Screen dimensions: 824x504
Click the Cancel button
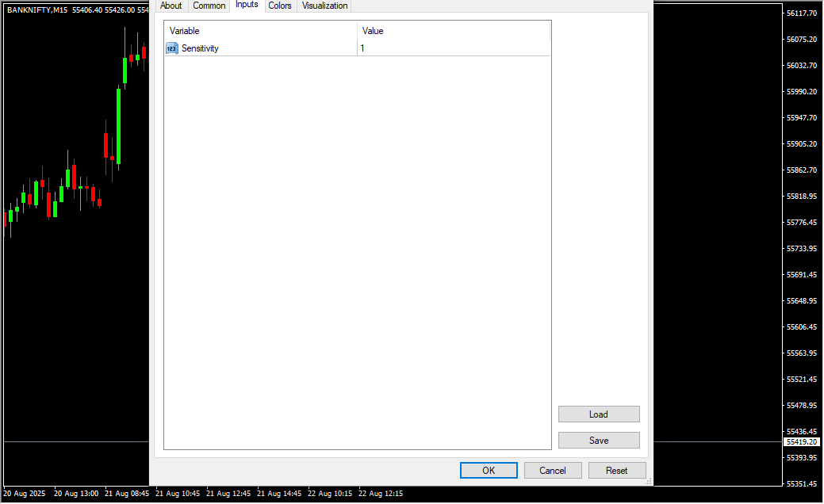[x=553, y=471]
